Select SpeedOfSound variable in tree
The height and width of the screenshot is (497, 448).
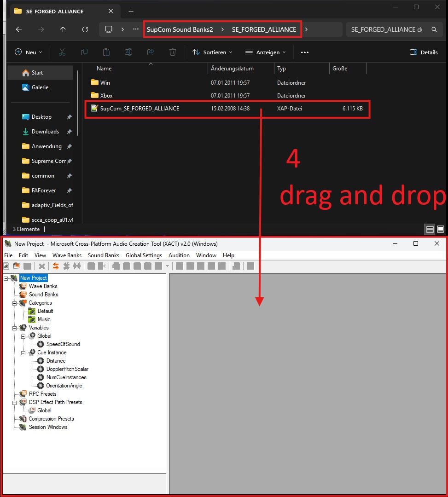pyautogui.click(x=63, y=344)
